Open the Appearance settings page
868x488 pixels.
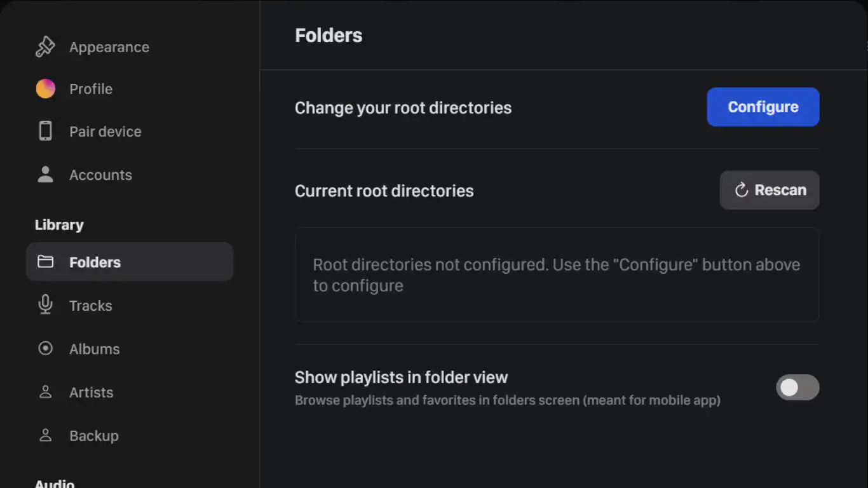coord(109,47)
